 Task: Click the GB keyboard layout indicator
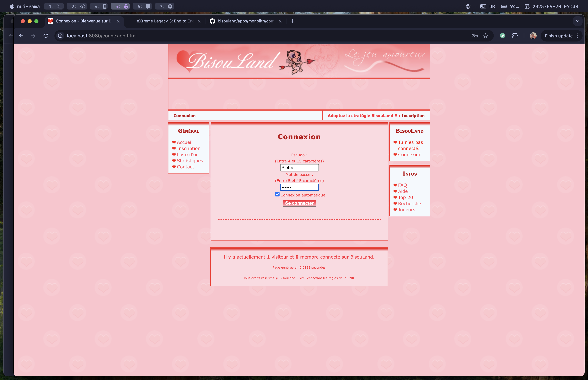pyautogui.click(x=488, y=6)
